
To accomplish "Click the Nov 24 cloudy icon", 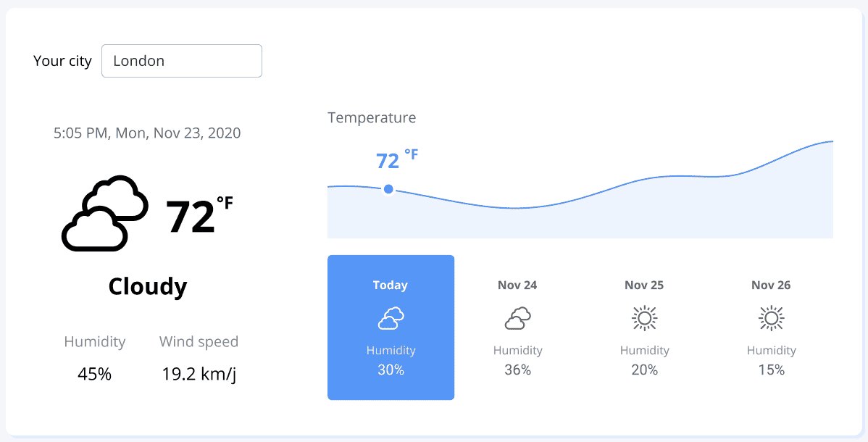I will (x=517, y=319).
